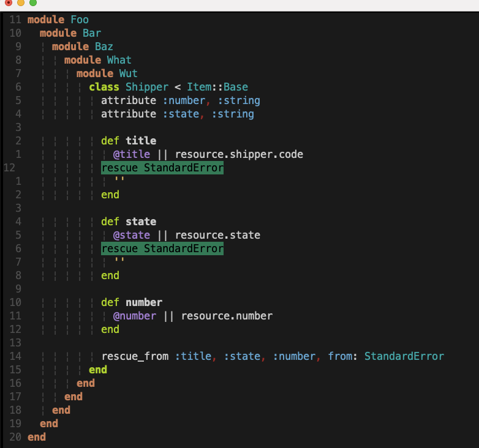This screenshot has height=448, width=479.
Task: Click "resource.state" expression
Action: pyautogui.click(x=218, y=235)
